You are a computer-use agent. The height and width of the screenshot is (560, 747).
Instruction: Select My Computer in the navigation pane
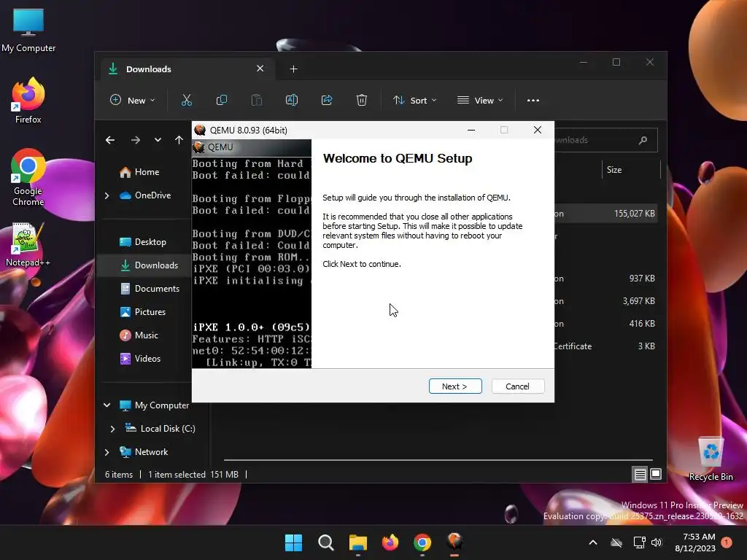[x=155, y=405]
